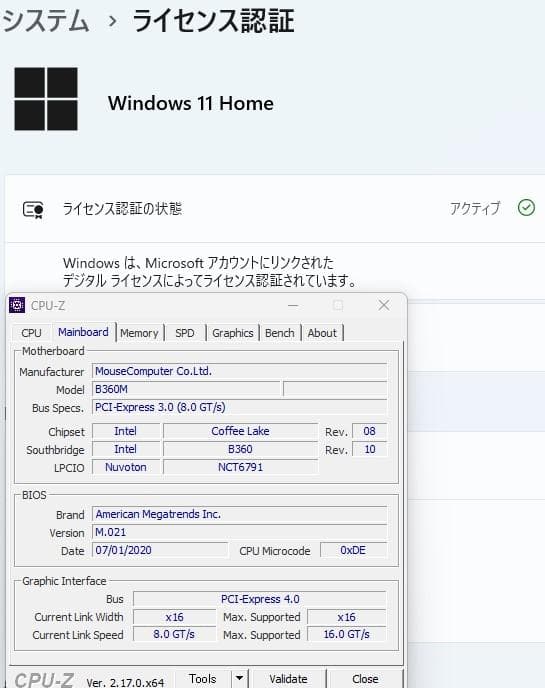Click the license certificate icon in Settings
The image size is (545, 688).
(x=33, y=209)
